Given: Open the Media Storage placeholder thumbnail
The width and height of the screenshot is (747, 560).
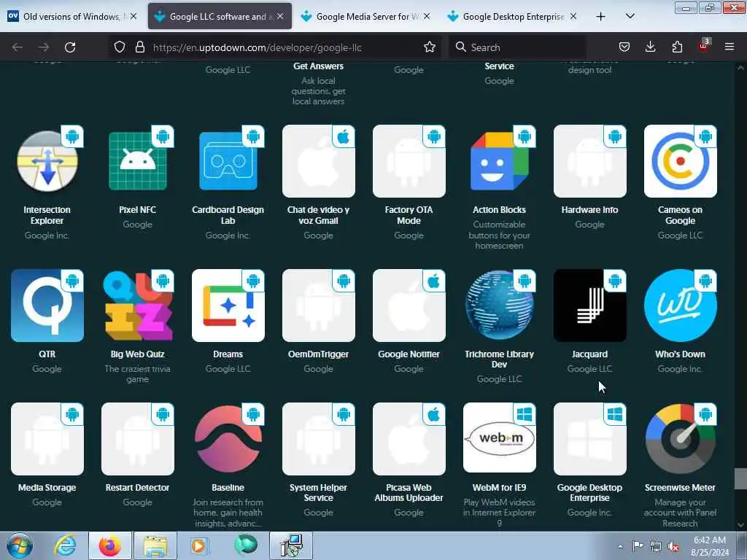Looking at the screenshot, I should pyautogui.click(x=47, y=439).
